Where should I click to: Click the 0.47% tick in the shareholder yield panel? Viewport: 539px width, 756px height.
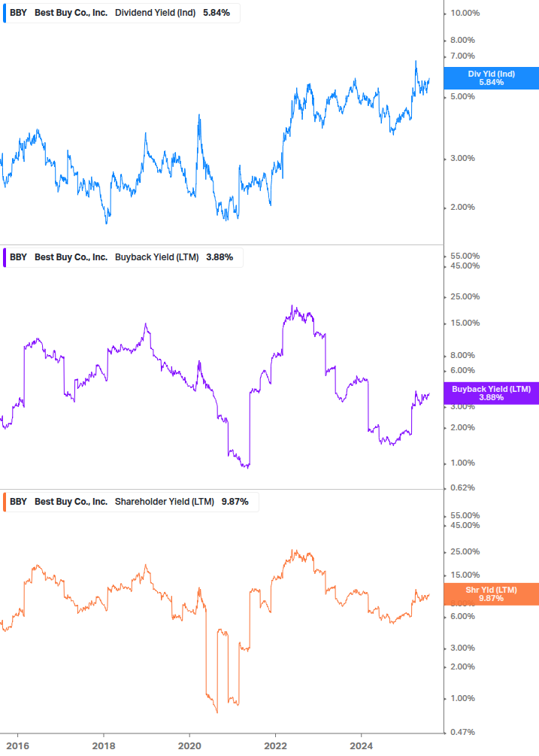tap(462, 732)
